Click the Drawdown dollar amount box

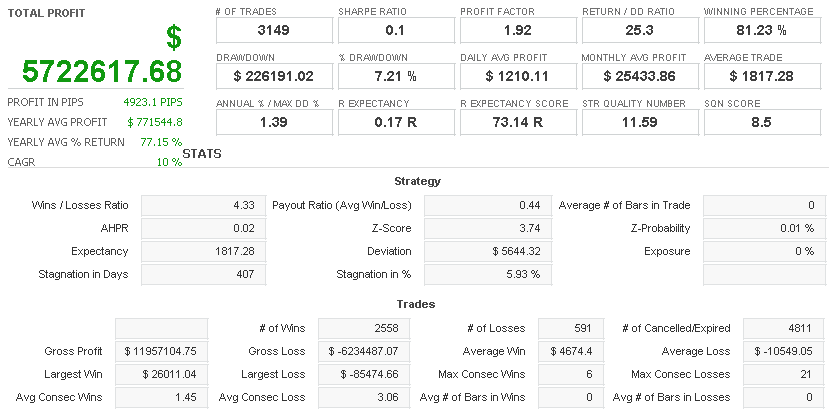(x=273, y=75)
